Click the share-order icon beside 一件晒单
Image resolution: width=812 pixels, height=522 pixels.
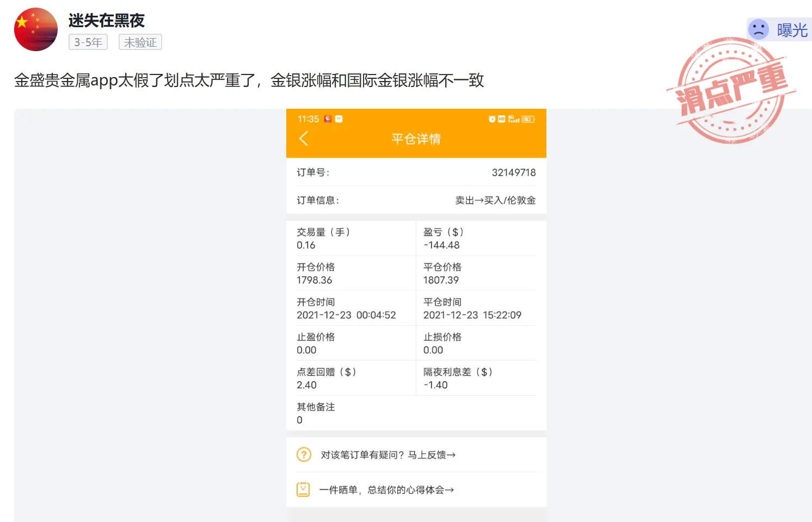[x=303, y=489]
